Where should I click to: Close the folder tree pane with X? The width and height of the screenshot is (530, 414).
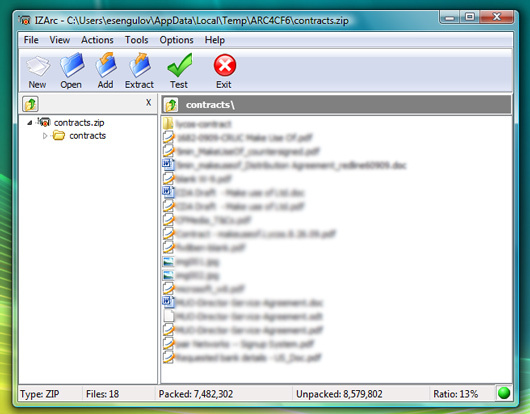pyautogui.click(x=148, y=103)
